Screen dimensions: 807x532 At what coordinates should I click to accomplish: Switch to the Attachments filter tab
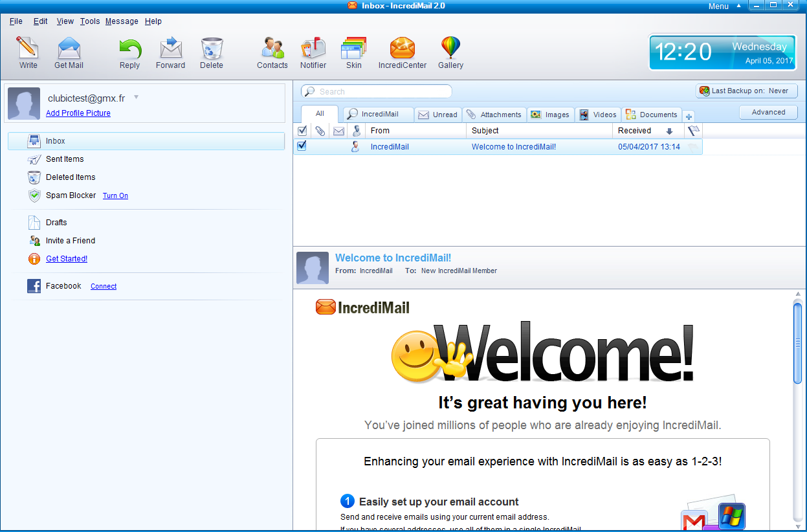(x=494, y=115)
